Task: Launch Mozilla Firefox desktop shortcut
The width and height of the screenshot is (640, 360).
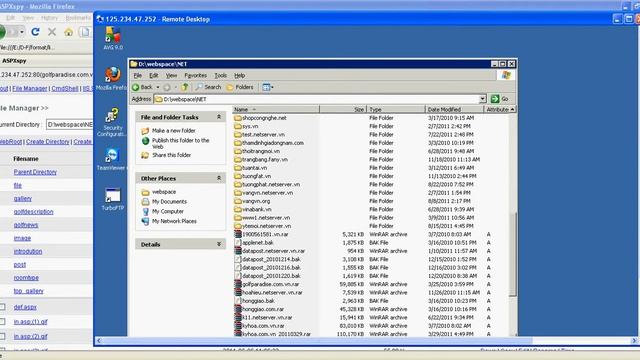Action: pos(112,79)
